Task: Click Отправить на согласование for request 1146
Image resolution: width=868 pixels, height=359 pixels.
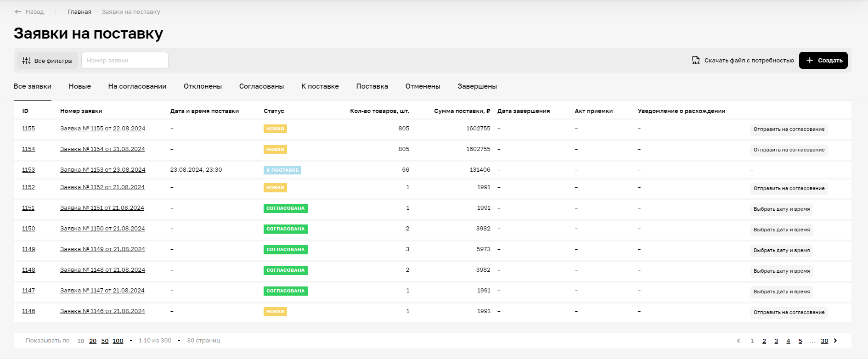Action: [x=789, y=312]
